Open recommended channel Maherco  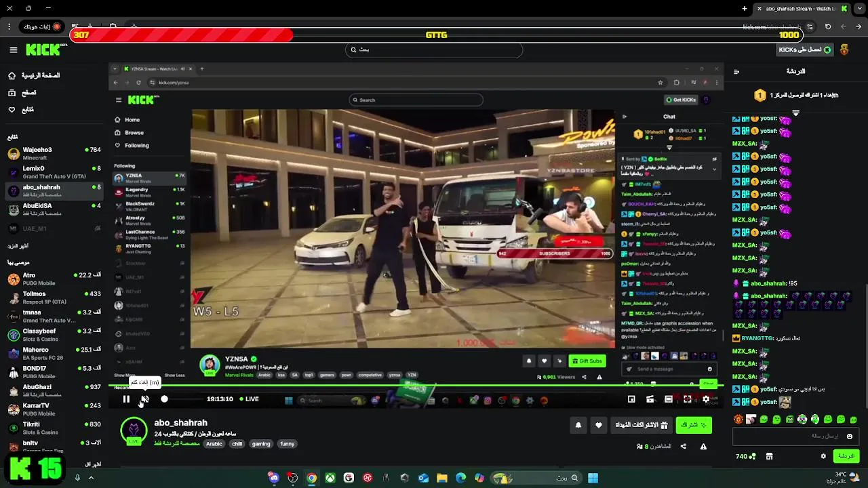click(54, 354)
